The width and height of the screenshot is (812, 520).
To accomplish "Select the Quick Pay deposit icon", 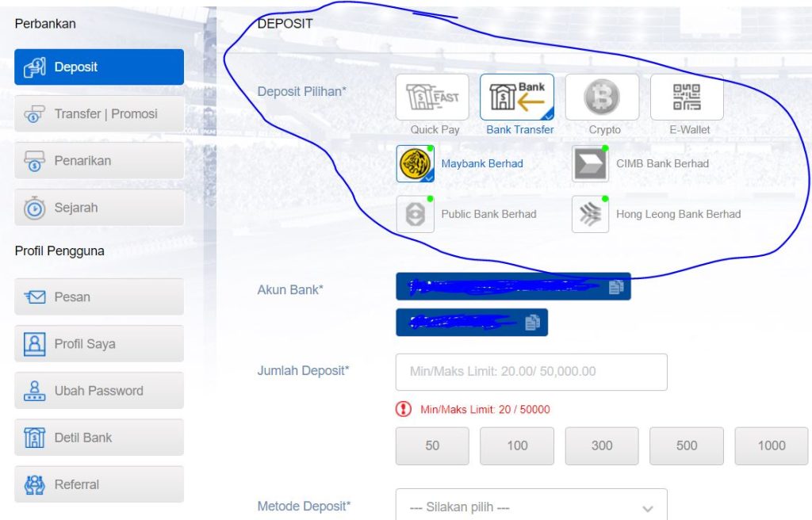I will [x=432, y=97].
